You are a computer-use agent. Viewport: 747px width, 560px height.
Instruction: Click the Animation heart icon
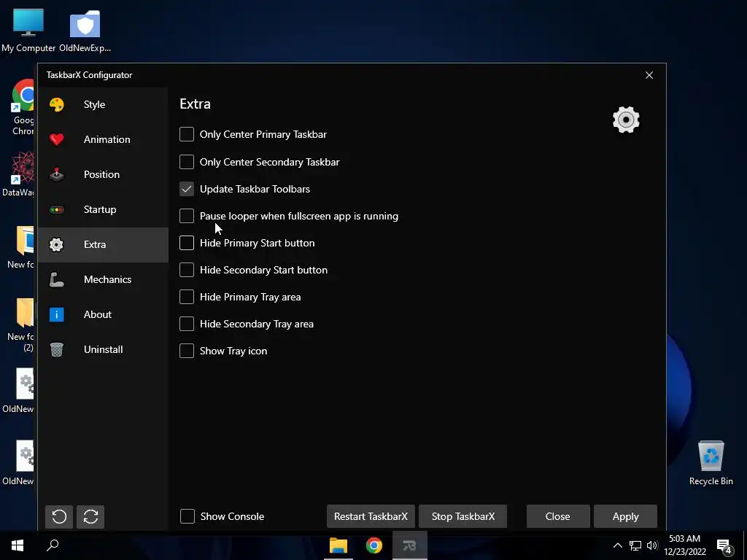(57, 139)
